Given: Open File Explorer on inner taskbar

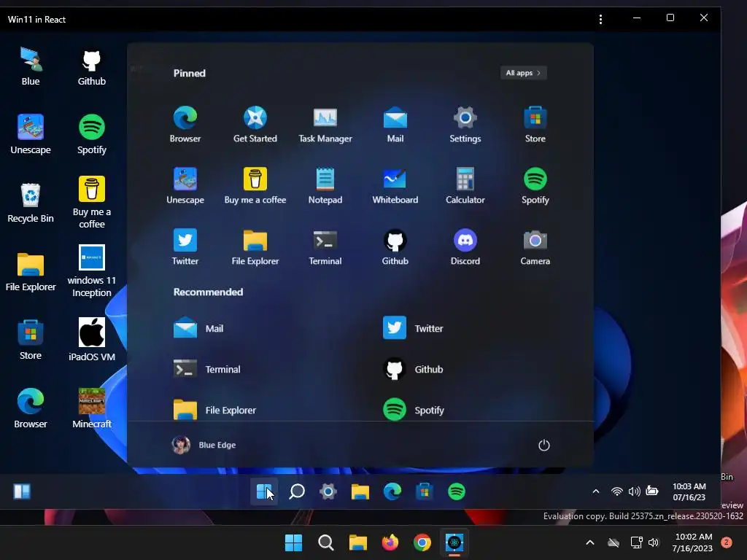Looking at the screenshot, I should [360, 491].
